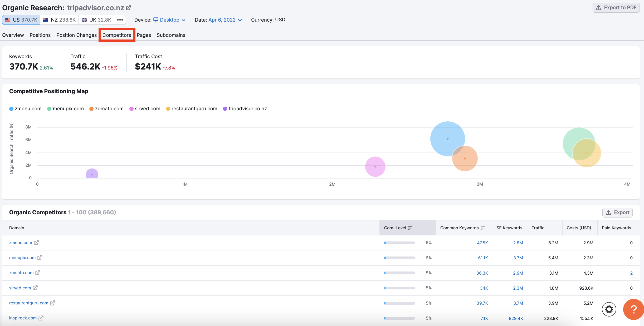Image resolution: width=644 pixels, height=326 pixels.
Task: Toggle zomato.com in the chart legend
Action: click(106, 109)
